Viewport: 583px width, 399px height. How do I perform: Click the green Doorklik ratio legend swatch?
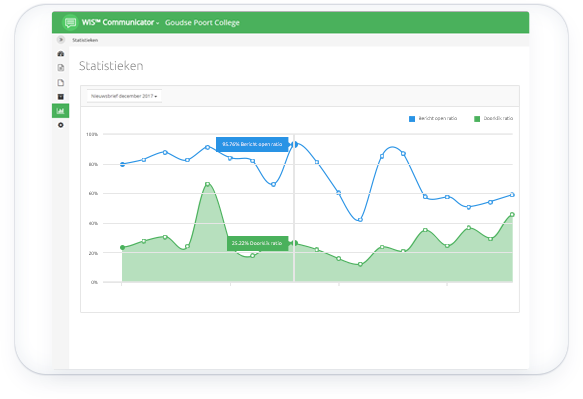[477, 119]
